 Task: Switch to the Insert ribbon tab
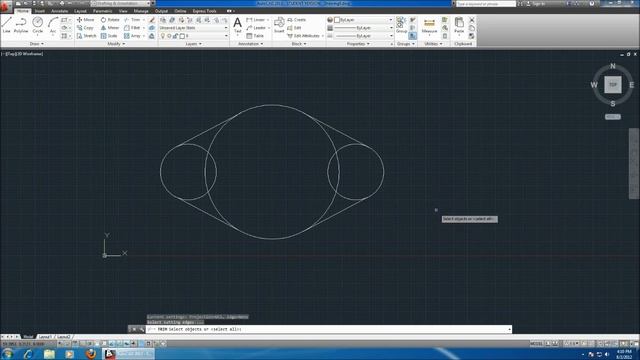(x=40, y=11)
